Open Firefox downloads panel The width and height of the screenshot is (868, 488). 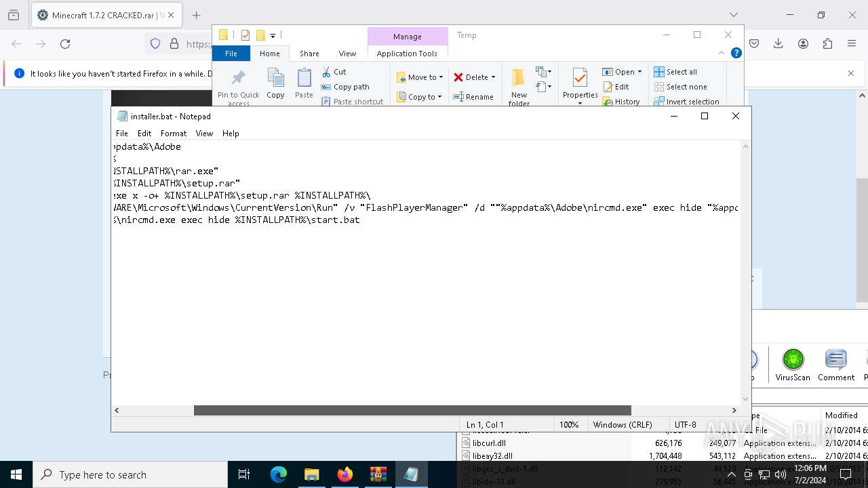coord(778,43)
